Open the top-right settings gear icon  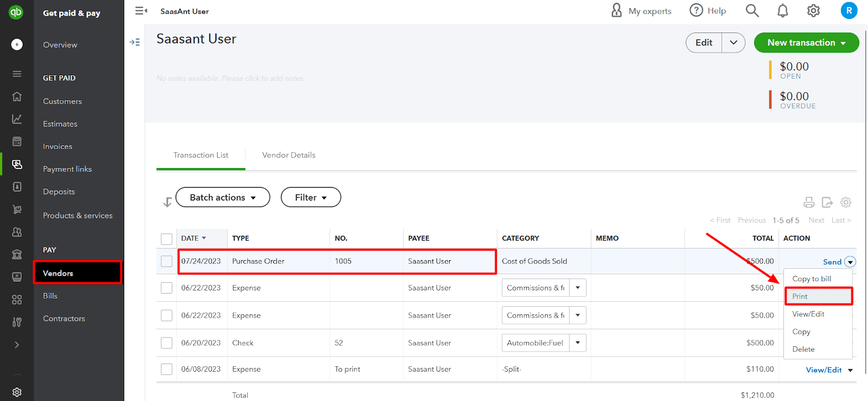(813, 10)
